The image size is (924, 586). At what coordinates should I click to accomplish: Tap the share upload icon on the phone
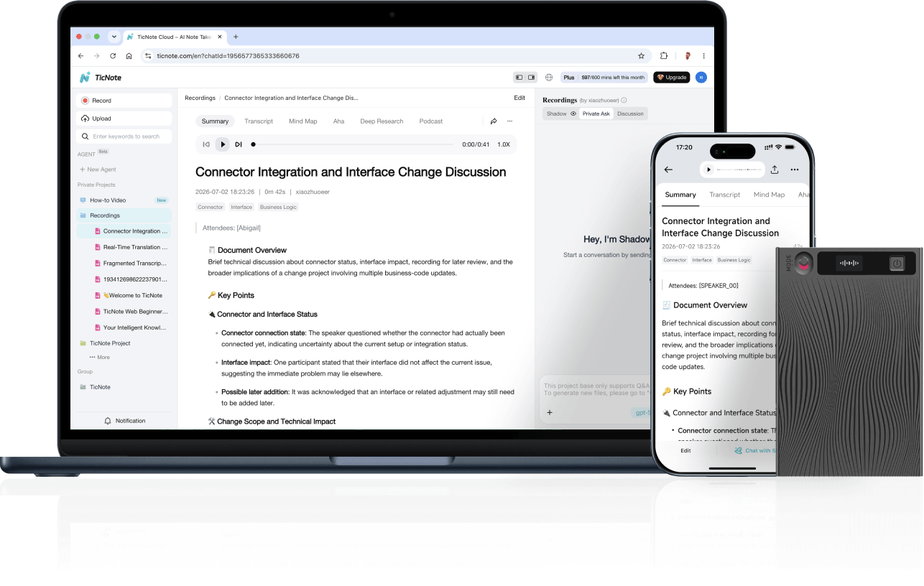(x=775, y=169)
